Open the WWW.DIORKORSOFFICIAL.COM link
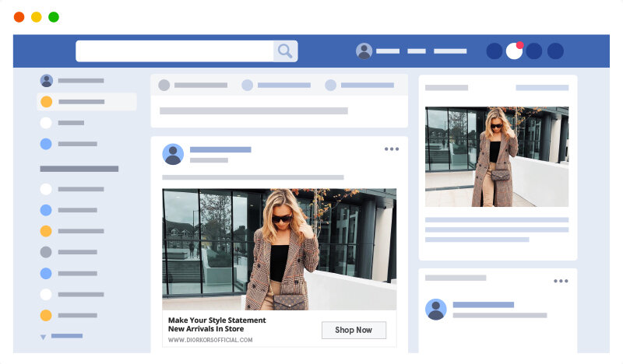 click(x=210, y=340)
